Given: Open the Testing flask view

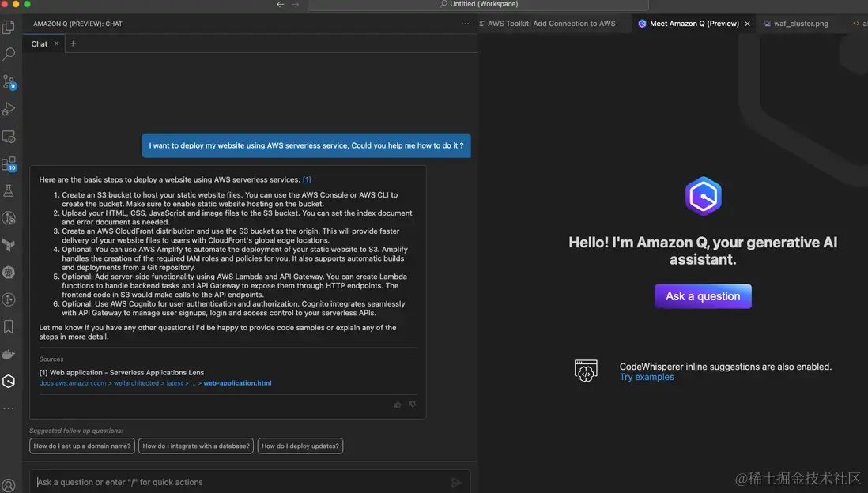Looking at the screenshot, I should [x=9, y=190].
